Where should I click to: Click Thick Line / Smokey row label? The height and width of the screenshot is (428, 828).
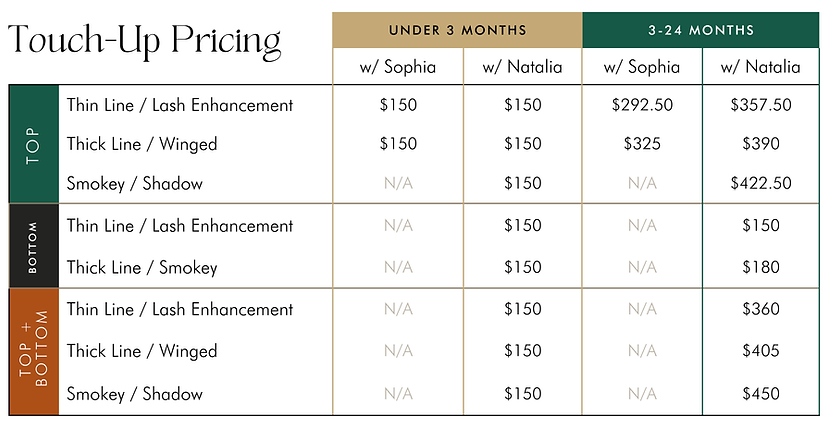(x=142, y=268)
